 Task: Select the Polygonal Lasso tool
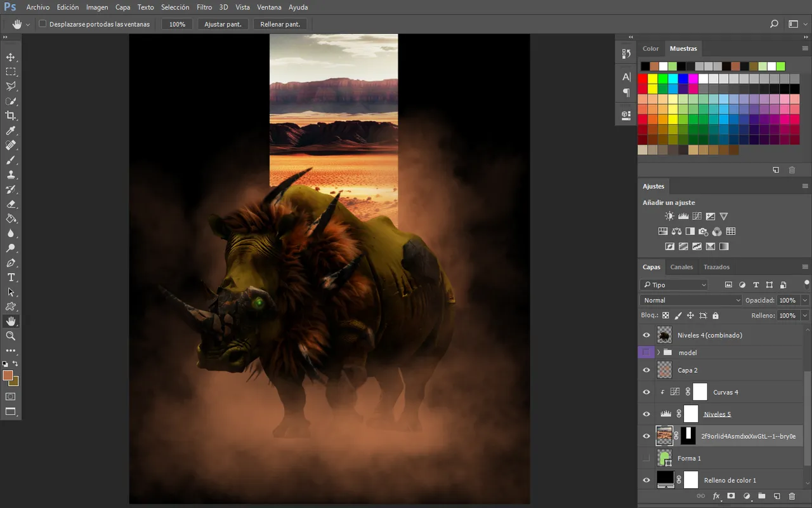11,86
